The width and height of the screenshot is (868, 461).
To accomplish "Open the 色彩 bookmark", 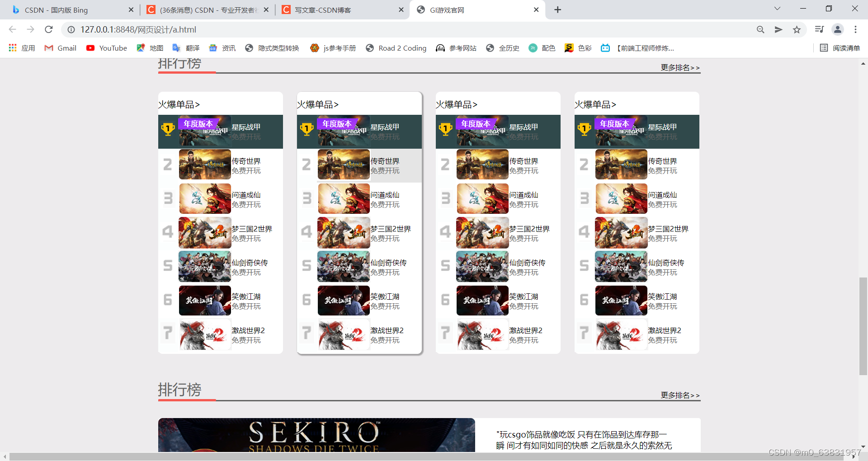I will coord(578,48).
